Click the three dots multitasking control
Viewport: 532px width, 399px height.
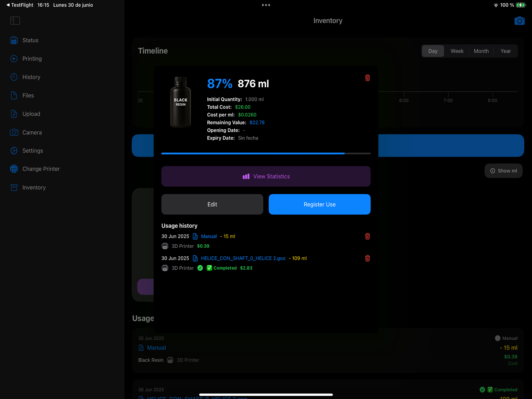(x=266, y=5)
